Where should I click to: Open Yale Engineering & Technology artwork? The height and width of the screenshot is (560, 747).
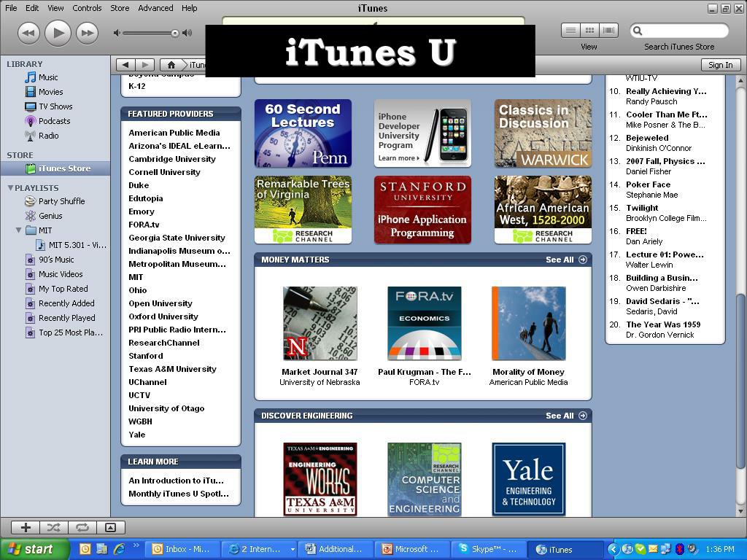tap(529, 479)
